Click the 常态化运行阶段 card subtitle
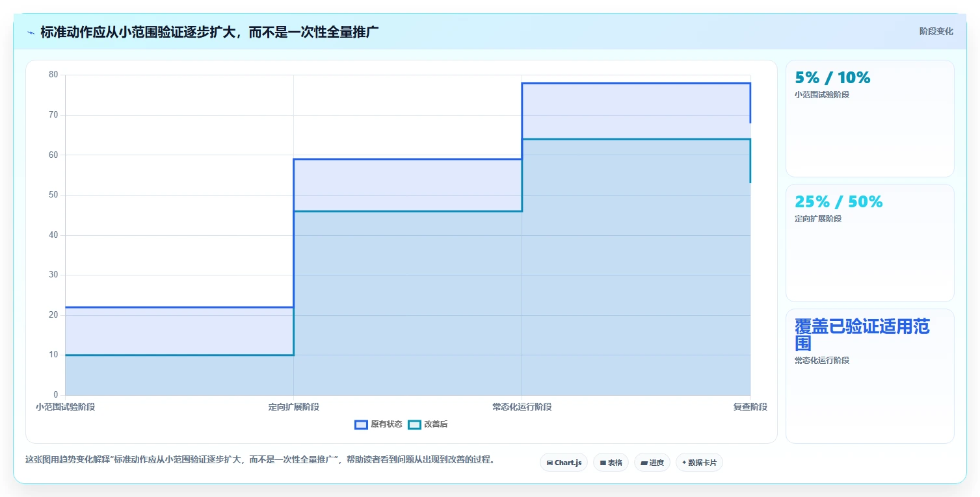 822,360
